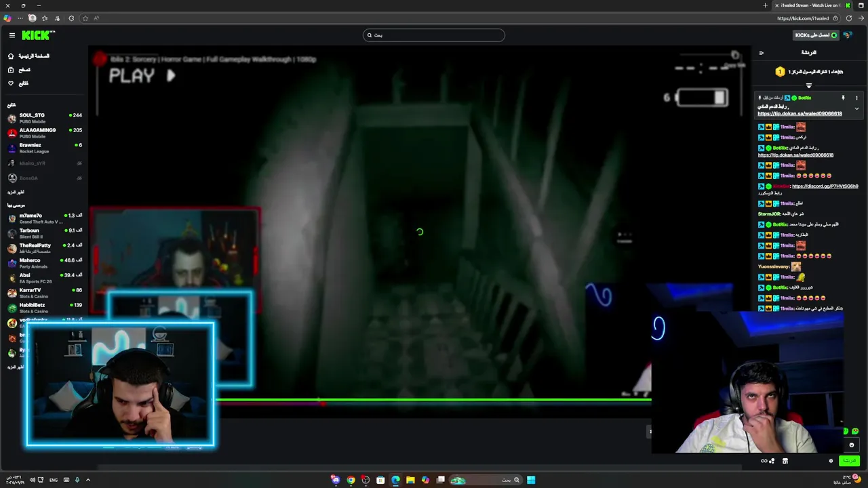
Task: Go back using the arrow button
Action: point(861,18)
